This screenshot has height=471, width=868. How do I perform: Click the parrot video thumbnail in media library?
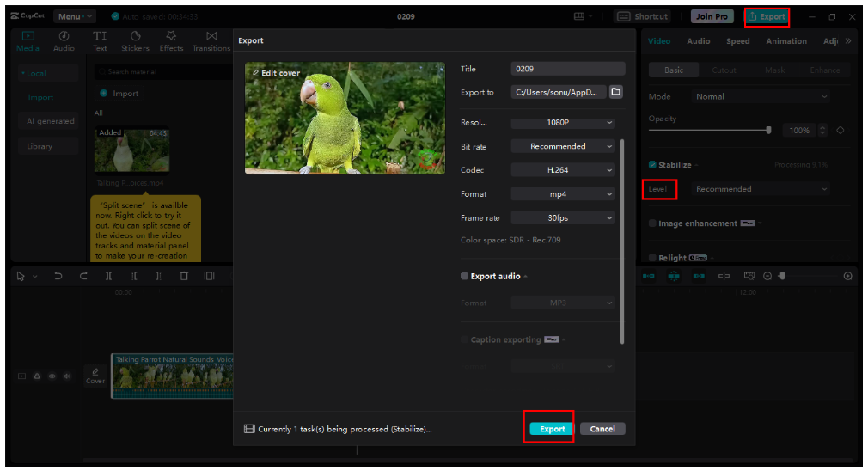click(131, 150)
